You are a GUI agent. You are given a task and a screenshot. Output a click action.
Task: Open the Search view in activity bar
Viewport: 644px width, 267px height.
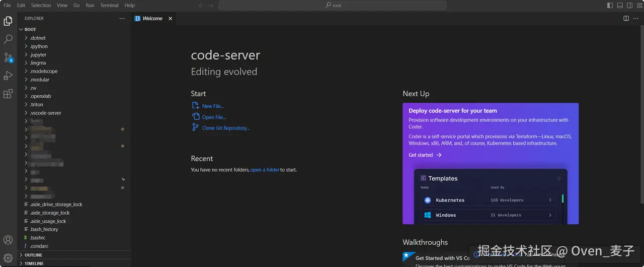click(x=8, y=39)
